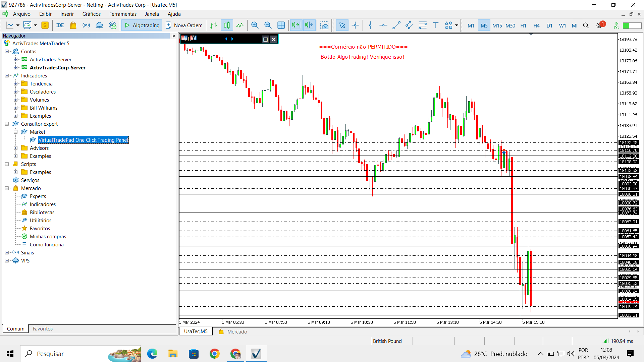Click the zoom in magnifier icon
The height and width of the screenshot is (362, 644).
(x=255, y=25)
